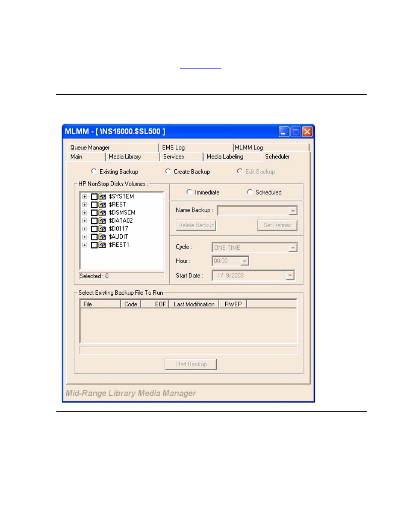Image resolution: width=411 pixels, height=532 pixels.
Task: Select the Scheduler tab
Action: tap(285, 156)
